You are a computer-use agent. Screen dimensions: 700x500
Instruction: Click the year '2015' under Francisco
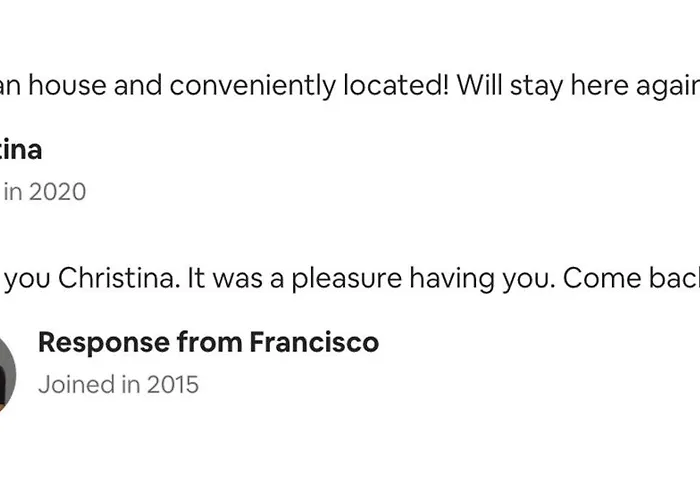point(173,384)
